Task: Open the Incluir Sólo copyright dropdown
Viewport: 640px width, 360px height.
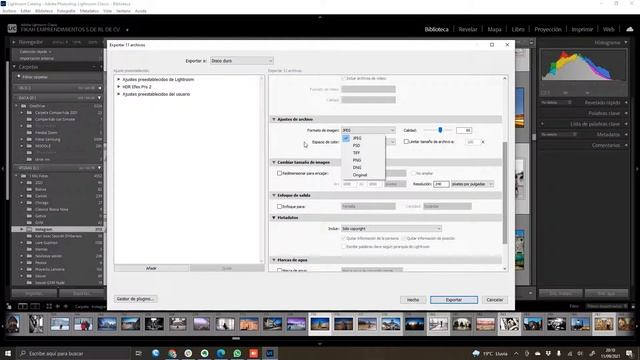Action: [391, 229]
